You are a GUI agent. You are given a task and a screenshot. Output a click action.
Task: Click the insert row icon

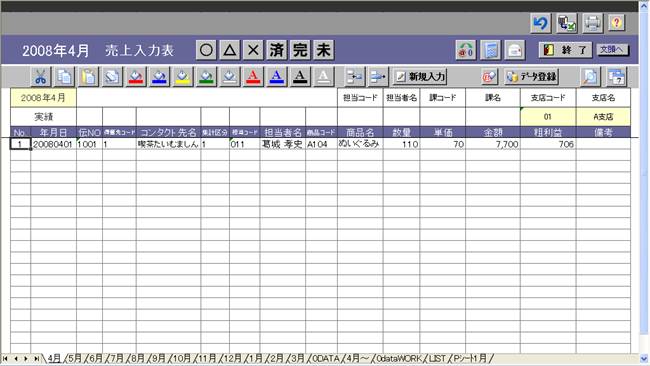(354, 77)
